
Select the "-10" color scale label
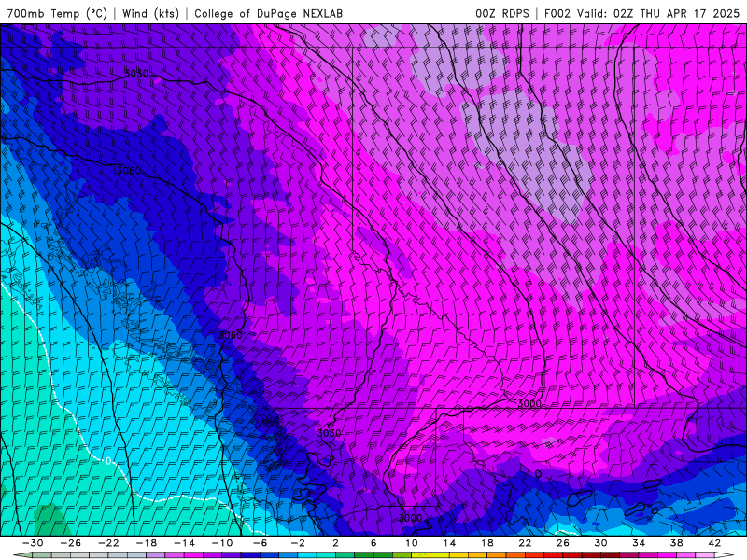[222, 543]
